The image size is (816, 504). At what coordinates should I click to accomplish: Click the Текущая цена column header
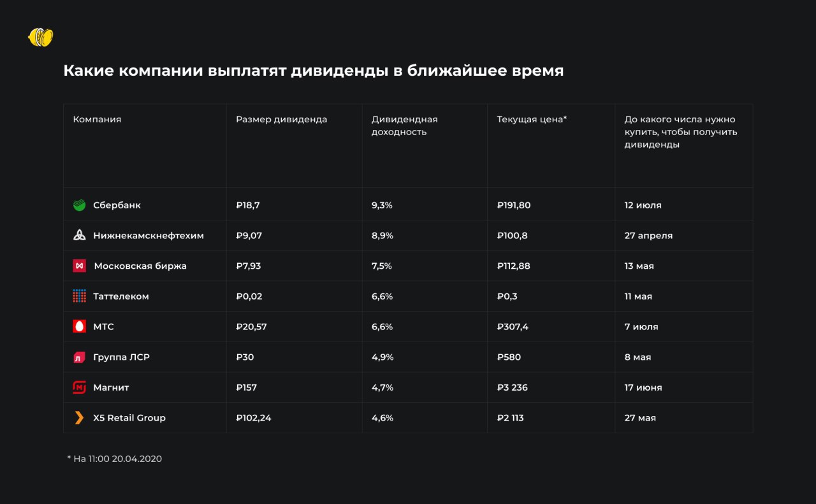[532, 119]
